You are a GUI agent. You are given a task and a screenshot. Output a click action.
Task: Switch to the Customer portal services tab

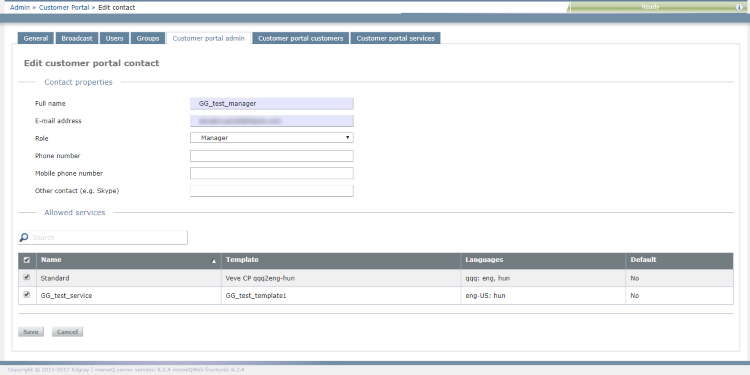coord(396,38)
